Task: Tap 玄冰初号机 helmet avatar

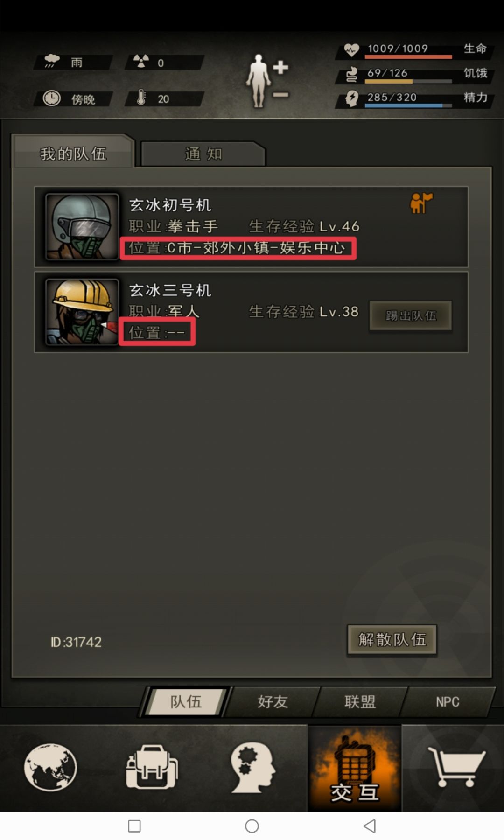Action: 82,227
